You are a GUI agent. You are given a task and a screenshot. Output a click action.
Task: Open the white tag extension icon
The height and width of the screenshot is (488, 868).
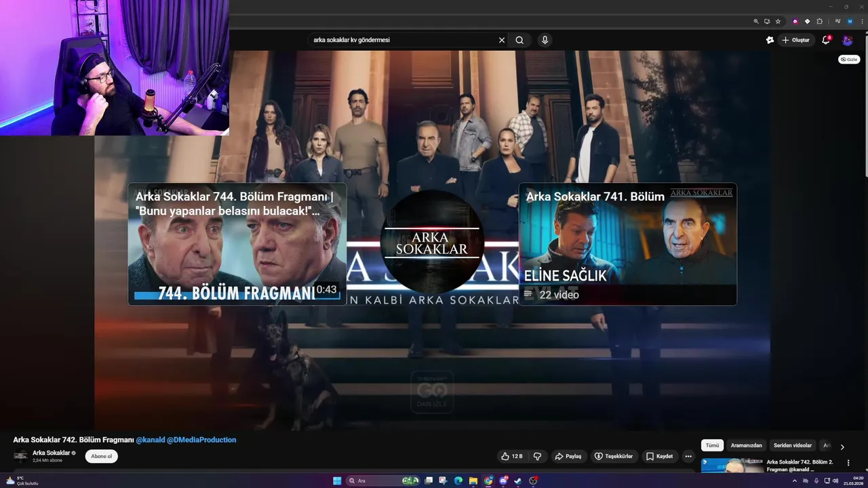pyautogui.click(x=807, y=21)
